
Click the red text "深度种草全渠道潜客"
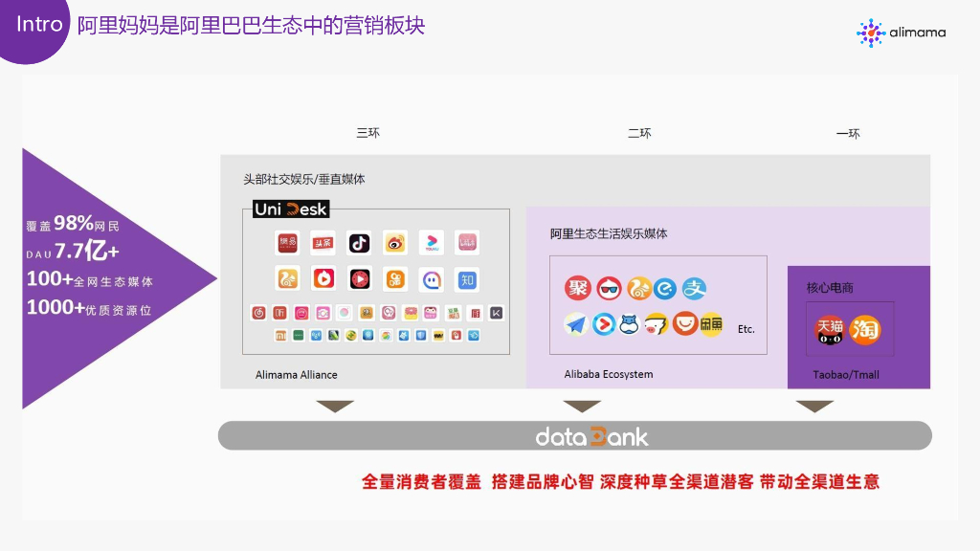(677, 482)
